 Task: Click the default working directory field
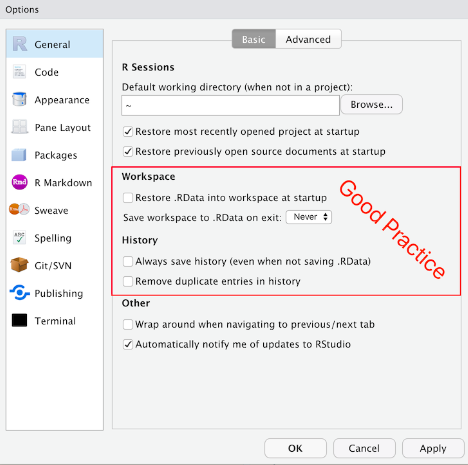tap(230, 106)
